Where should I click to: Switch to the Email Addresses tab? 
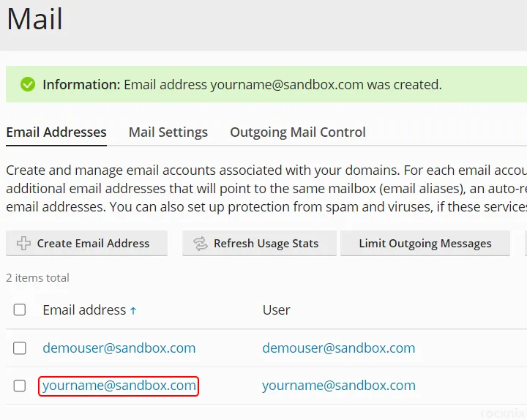56,132
